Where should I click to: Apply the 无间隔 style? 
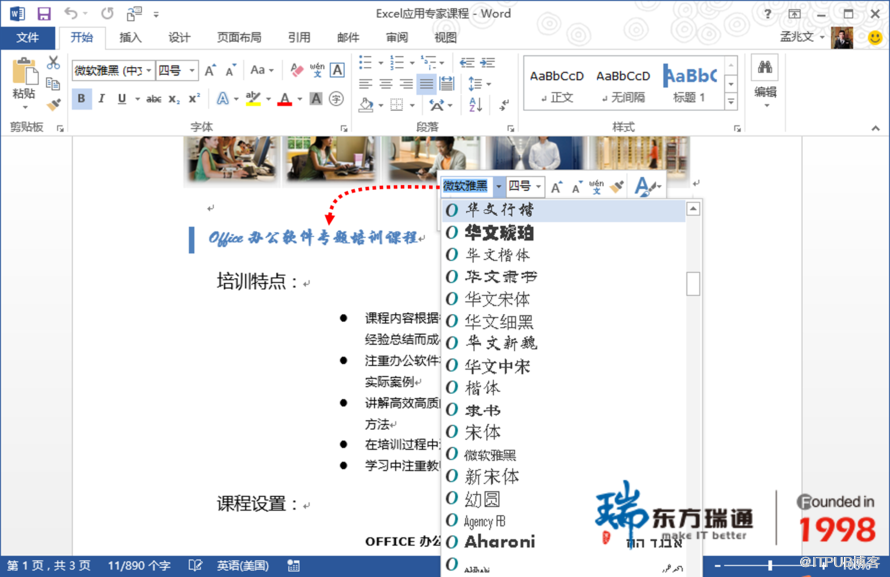pos(623,85)
